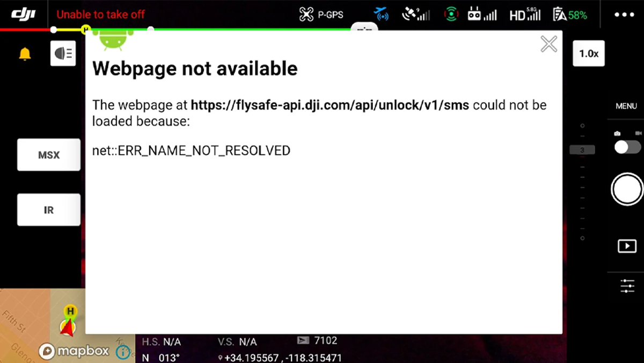Tap the DJI logo home icon
644x363 pixels.
23,14
